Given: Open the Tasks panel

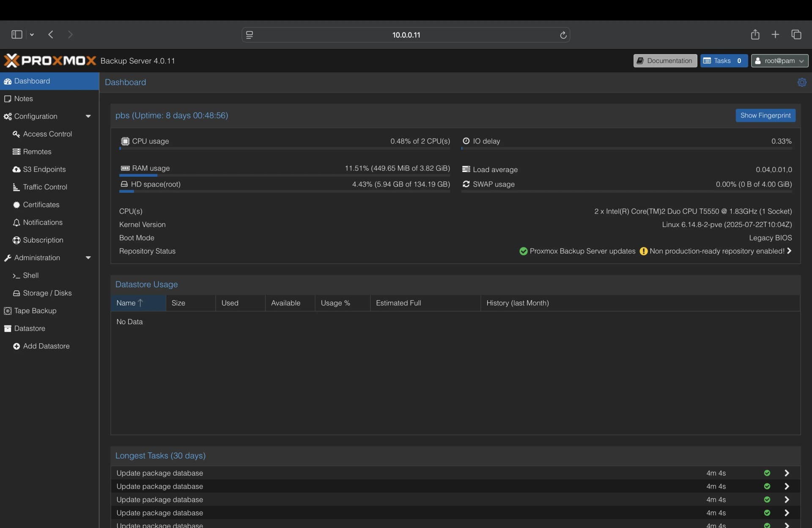Looking at the screenshot, I should coord(723,60).
